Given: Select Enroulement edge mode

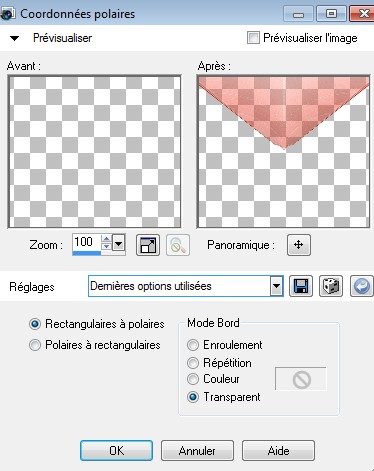Looking at the screenshot, I should click(193, 345).
